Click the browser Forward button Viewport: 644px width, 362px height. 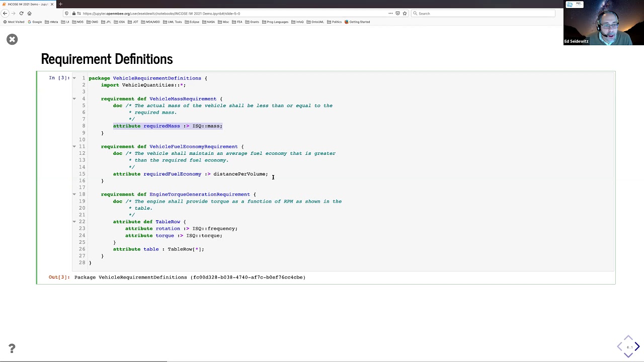pyautogui.click(x=13, y=14)
